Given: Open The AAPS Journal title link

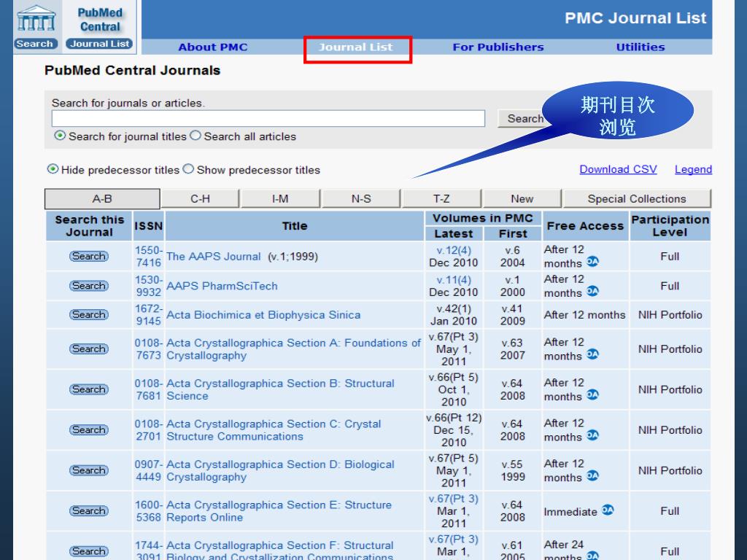Looking at the screenshot, I should point(214,257).
